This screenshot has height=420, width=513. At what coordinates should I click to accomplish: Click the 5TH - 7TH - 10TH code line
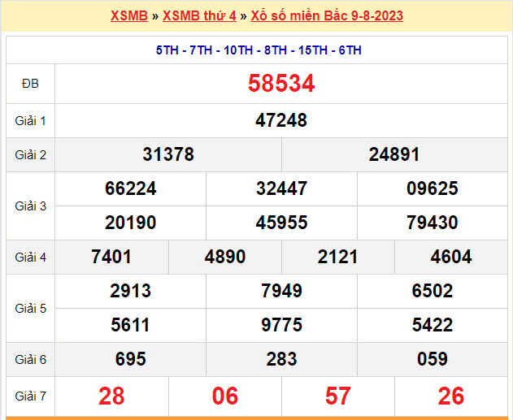coord(259,50)
